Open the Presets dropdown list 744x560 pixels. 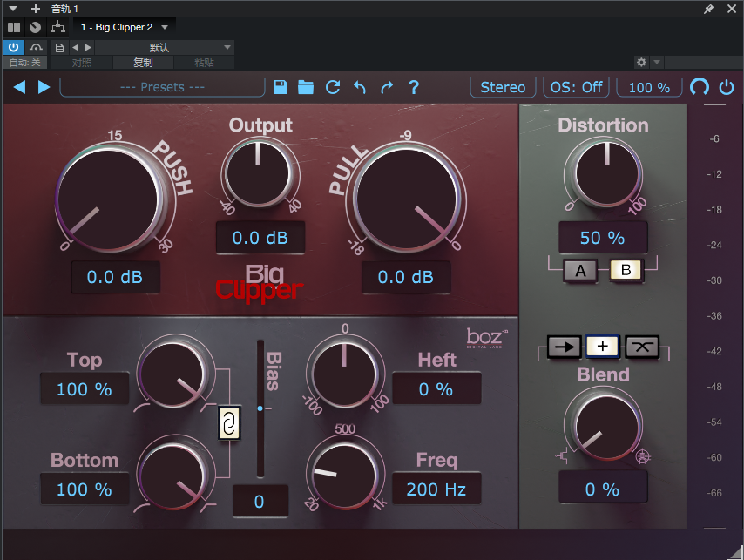click(x=161, y=87)
